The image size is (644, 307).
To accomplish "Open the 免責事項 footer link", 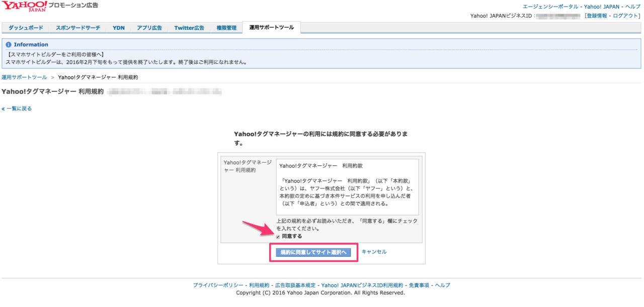I will pyautogui.click(x=419, y=285).
